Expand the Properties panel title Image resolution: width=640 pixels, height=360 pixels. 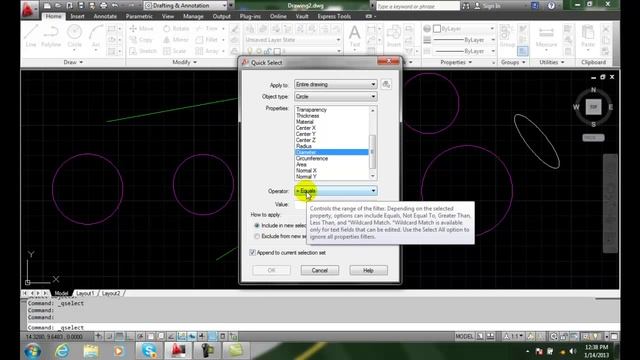pos(456,62)
